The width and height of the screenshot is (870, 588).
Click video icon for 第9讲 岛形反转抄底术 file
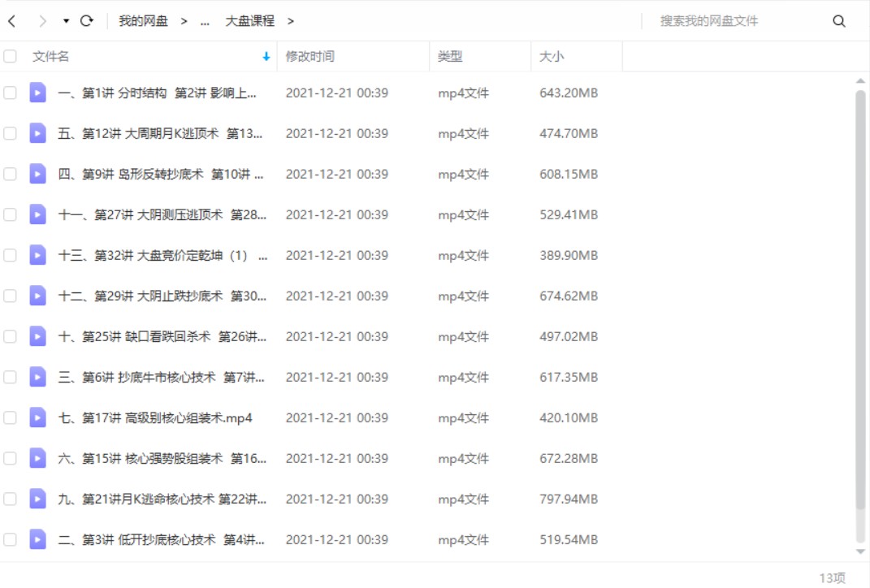[37, 174]
